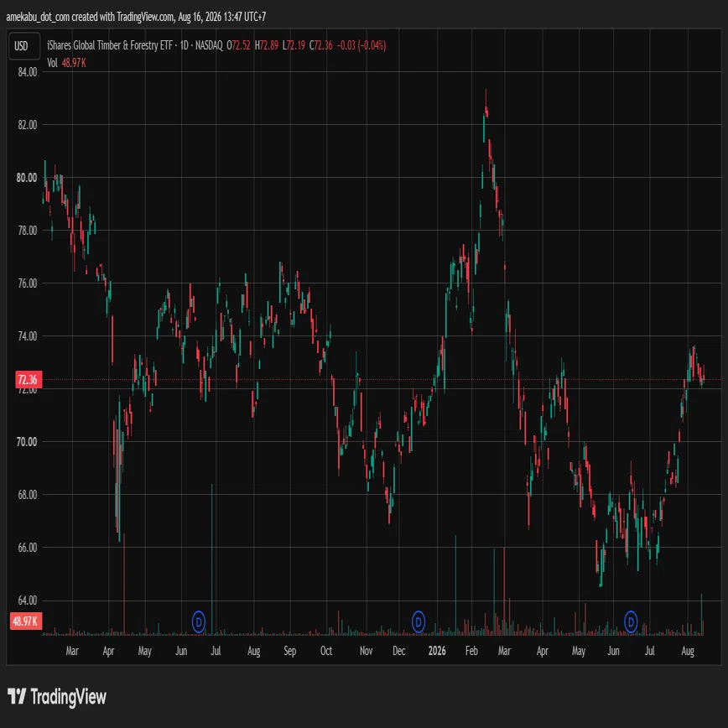Click the 1D interval text in header
This screenshot has width=728, height=728.
185,45
